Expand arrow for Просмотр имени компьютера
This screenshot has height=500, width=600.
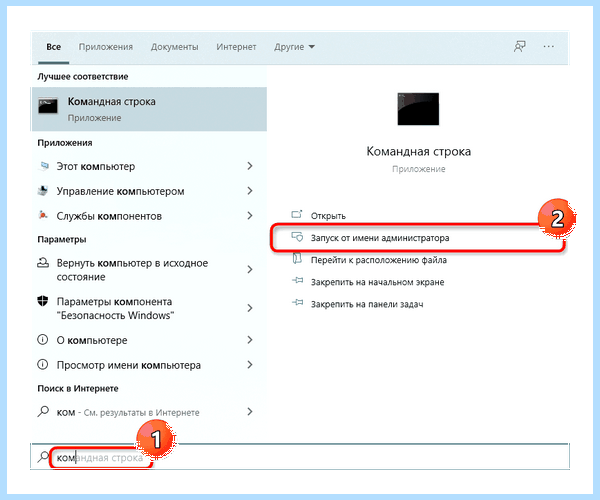coord(250,365)
